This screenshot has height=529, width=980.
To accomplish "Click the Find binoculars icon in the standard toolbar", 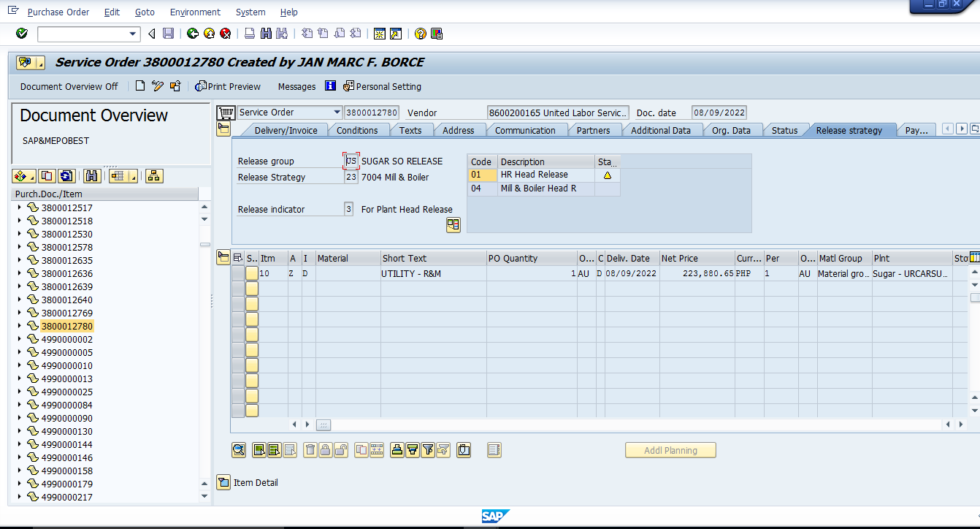I will click(x=266, y=34).
